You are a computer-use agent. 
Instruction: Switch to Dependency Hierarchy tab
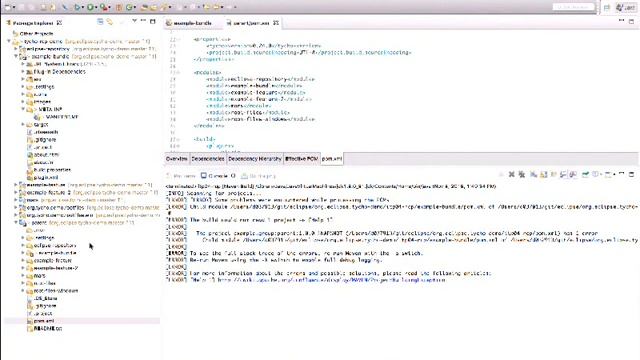(255, 158)
